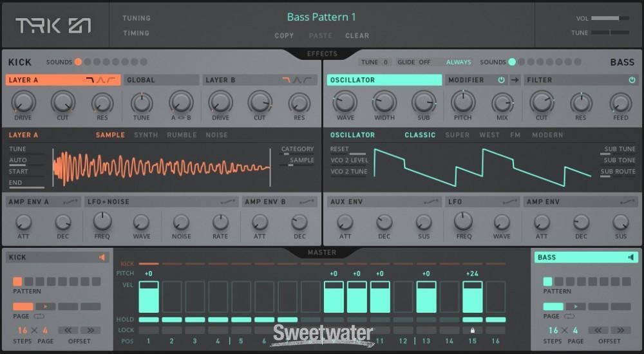
Task: Toggle the Modifier power switch
Action: tap(501, 80)
